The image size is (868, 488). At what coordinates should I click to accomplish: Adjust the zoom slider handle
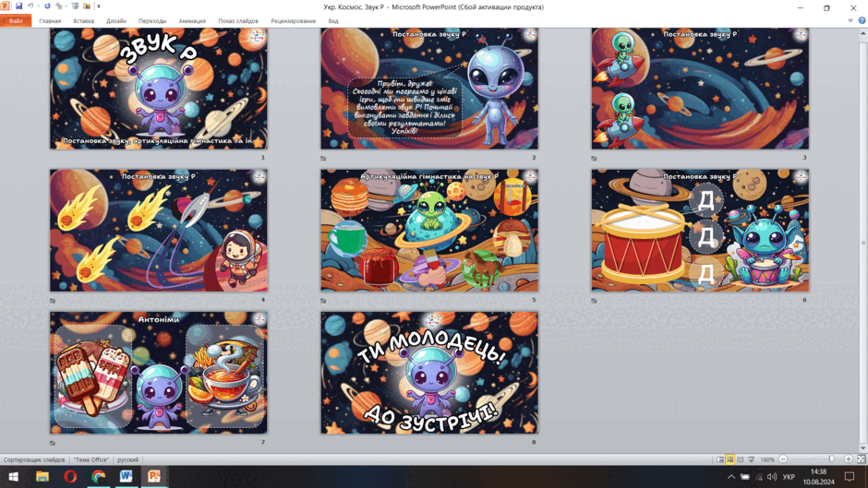[831, 459]
